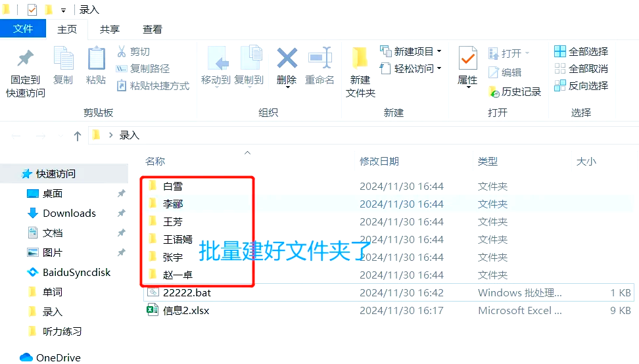
Task: Click quick access toolbar new folder icon
Action: click(x=49, y=9)
